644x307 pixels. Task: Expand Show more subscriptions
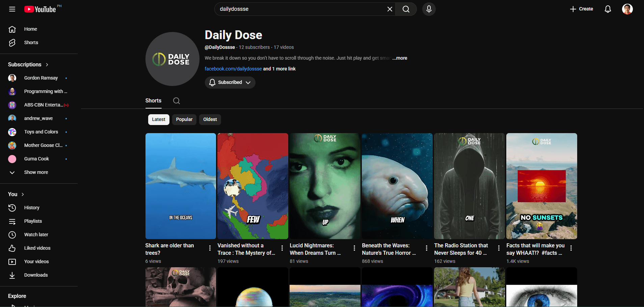36,172
